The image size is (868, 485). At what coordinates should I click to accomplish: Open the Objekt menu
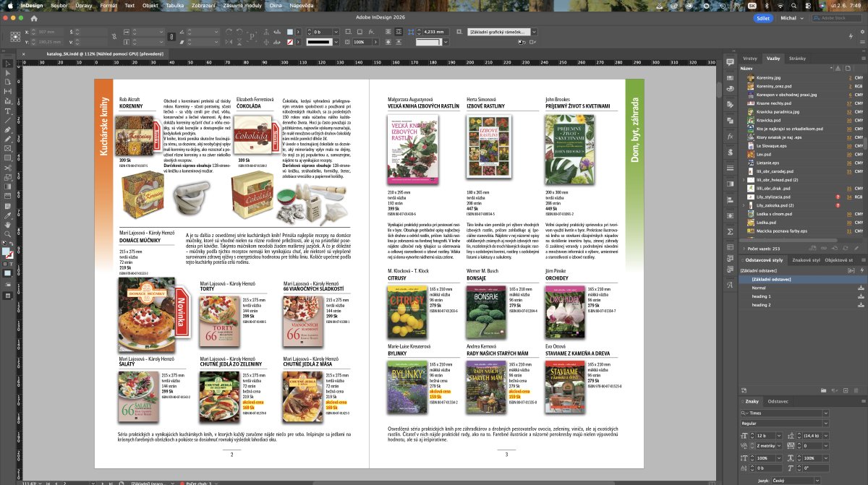(x=150, y=5)
